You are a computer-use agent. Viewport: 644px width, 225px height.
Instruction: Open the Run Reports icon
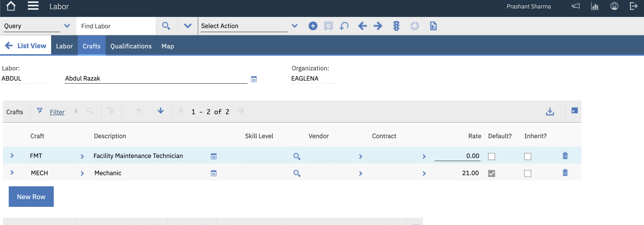tap(433, 26)
